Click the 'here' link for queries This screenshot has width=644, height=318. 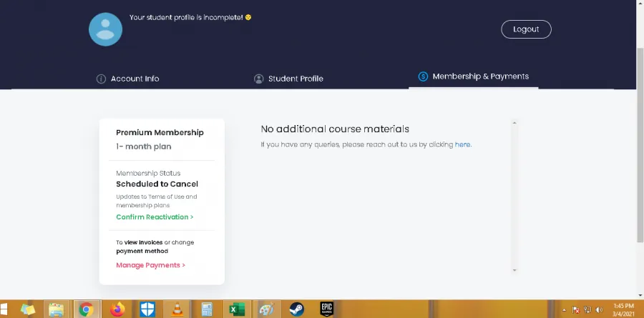pos(463,144)
